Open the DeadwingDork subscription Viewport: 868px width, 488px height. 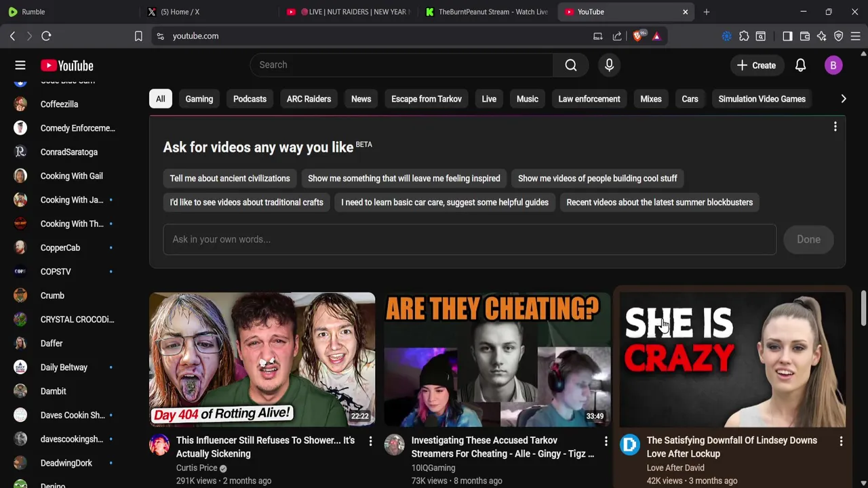pos(65,463)
